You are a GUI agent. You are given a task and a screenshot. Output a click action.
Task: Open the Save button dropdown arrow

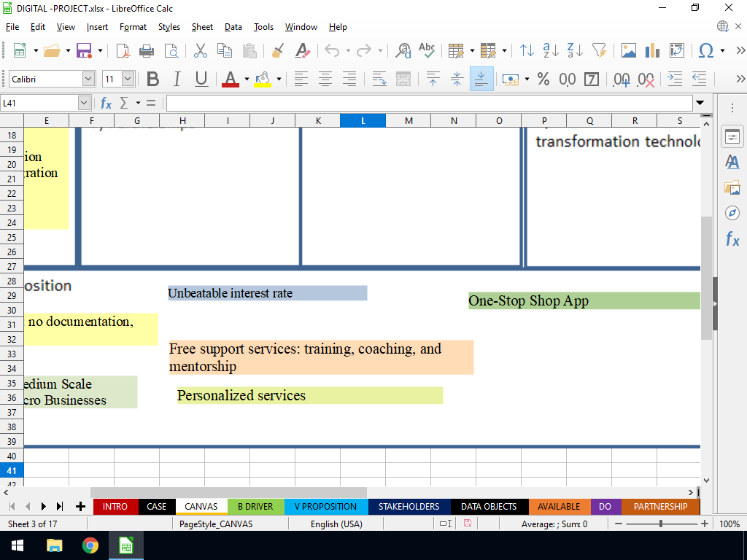(x=100, y=50)
